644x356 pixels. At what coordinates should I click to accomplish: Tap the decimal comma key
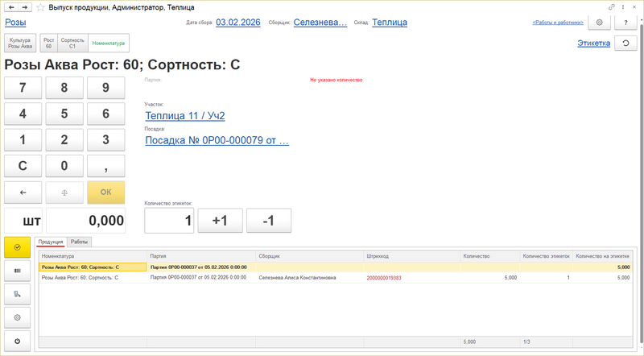point(106,166)
